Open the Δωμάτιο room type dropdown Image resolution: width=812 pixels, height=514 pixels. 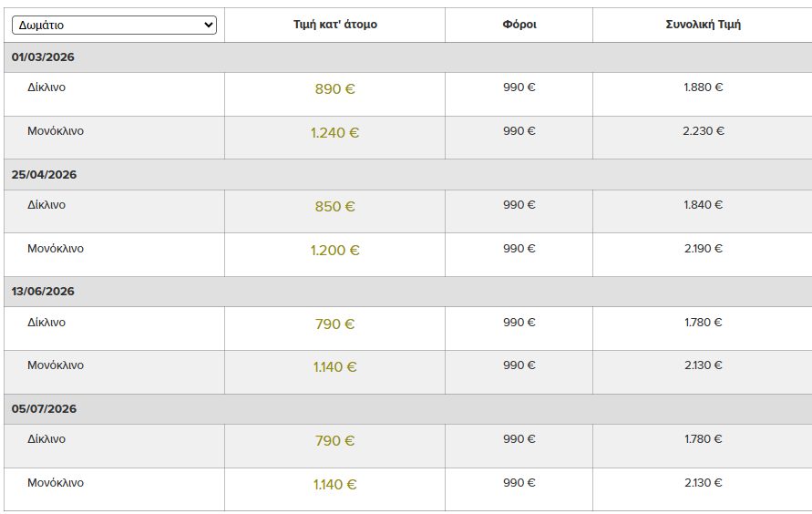114,25
